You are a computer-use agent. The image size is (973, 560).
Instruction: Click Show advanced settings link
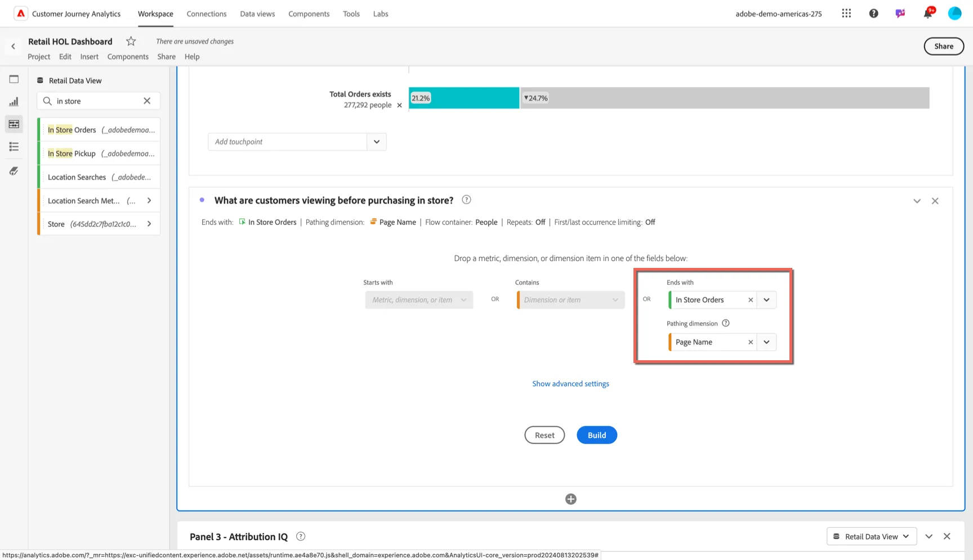(x=571, y=384)
